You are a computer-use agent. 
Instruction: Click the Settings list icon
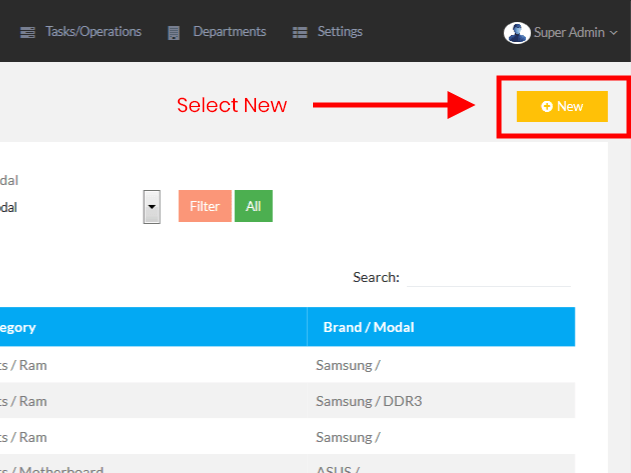(x=299, y=32)
